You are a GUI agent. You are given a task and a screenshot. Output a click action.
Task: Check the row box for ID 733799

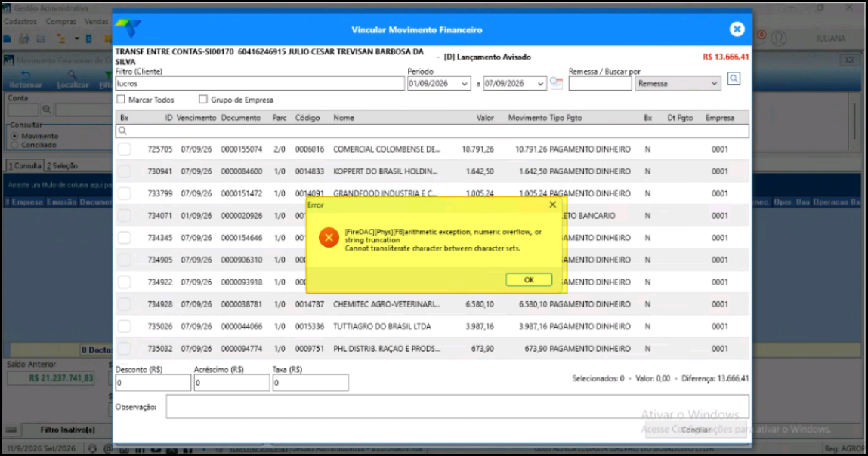pyautogui.click(x=124, y=194)
